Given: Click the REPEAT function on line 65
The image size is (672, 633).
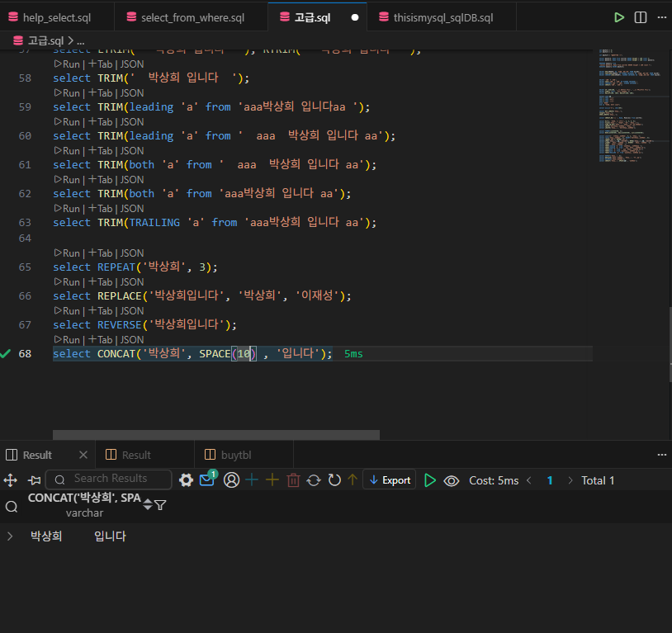Looking at the screenshot, I should tap(116, 267).
